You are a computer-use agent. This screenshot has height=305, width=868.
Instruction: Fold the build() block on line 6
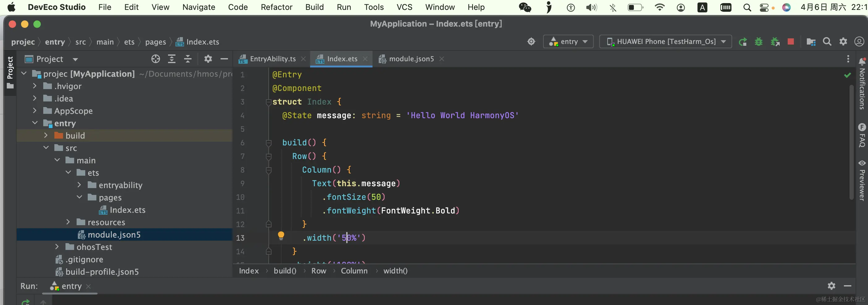(x=268, y=143)
